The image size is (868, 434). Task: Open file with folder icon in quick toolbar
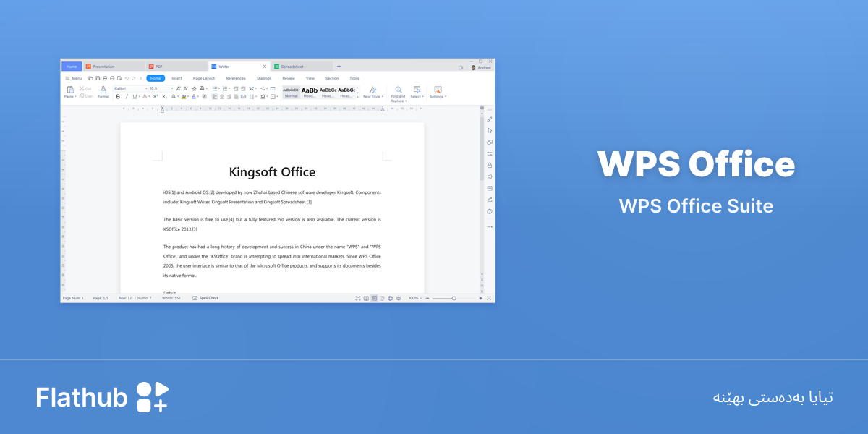point(90,78)
